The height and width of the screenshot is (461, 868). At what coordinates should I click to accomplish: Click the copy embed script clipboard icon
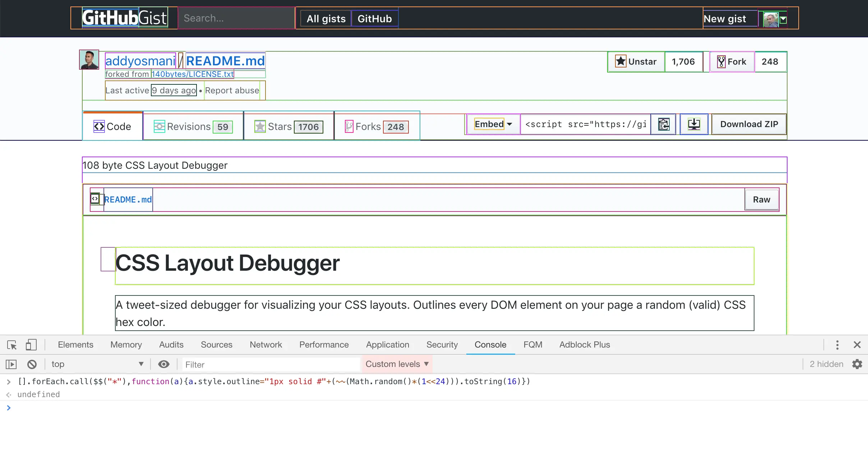664,124
